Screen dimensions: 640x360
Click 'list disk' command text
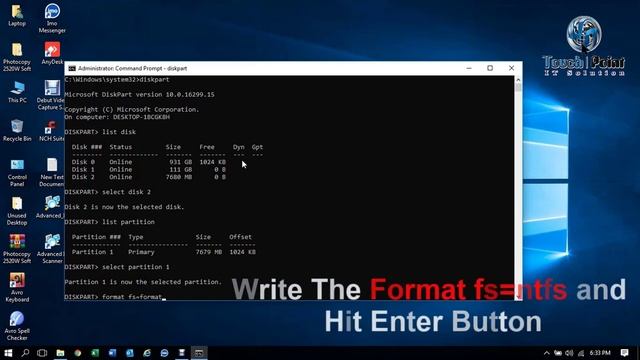tap(119, 132)
